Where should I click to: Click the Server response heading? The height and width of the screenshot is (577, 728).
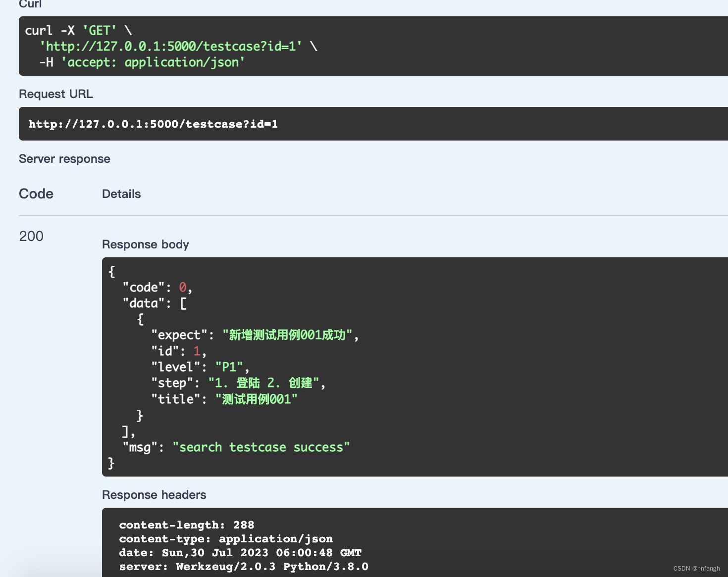click(64, 159)
